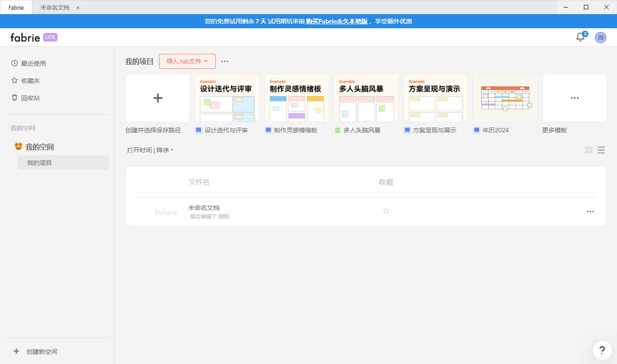The image size is (617, 364).
Task: Open the 多人头脑风暴 template thumbnail
Action: (x=366, y=98)
